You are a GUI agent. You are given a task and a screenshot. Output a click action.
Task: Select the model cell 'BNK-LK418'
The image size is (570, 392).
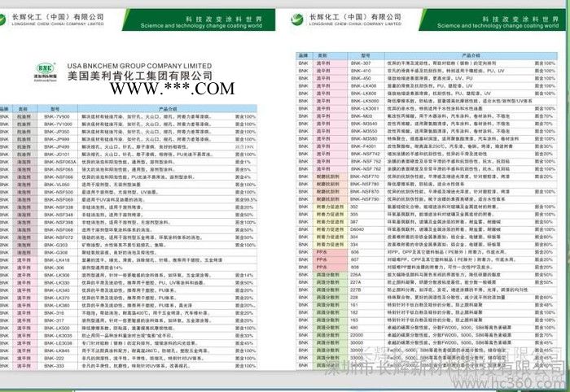click(x=57, y=260)
